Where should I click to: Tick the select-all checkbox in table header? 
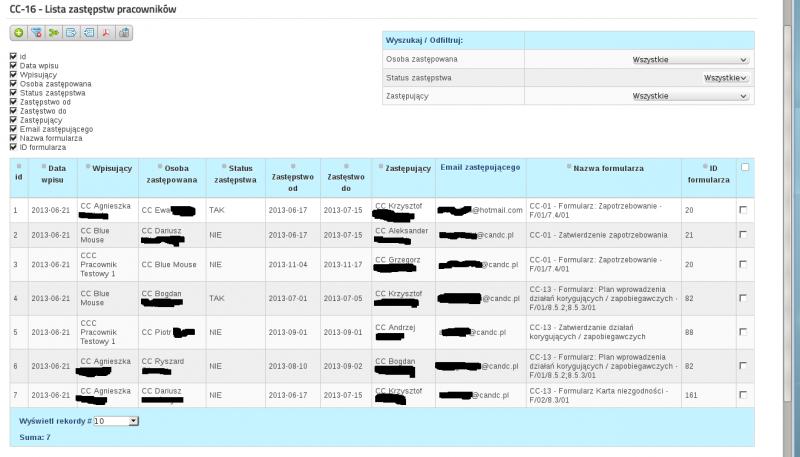pyautogui.click(x=745, y=167)
